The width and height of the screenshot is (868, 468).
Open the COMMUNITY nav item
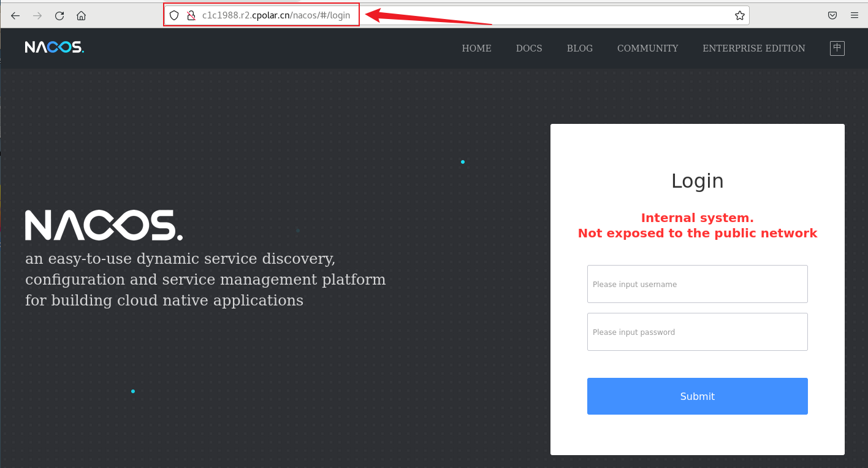click(647, 48)
